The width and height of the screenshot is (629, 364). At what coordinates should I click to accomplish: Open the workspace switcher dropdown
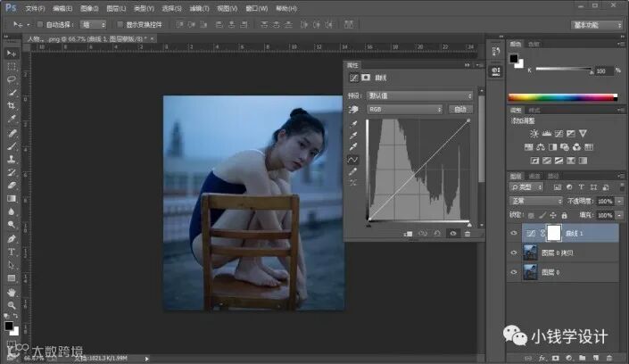pyautogui.click(x=597, y=25)
